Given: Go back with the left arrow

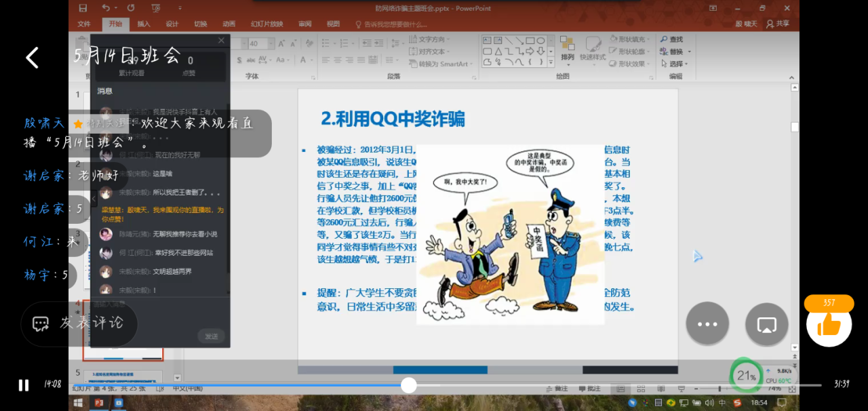Looking at the screenshot, I should [32, 58].
